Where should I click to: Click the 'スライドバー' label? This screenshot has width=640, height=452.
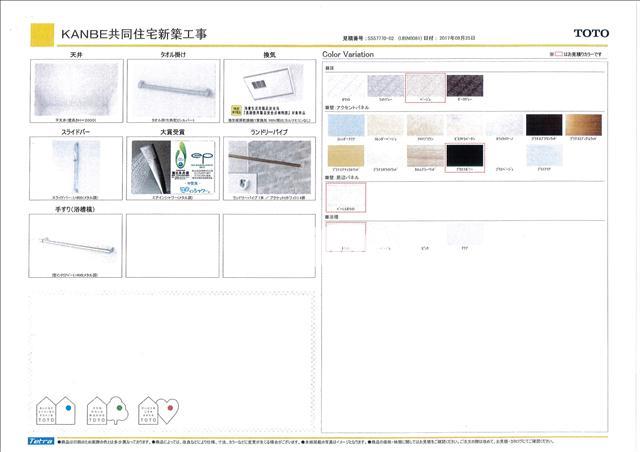point(76,132)
